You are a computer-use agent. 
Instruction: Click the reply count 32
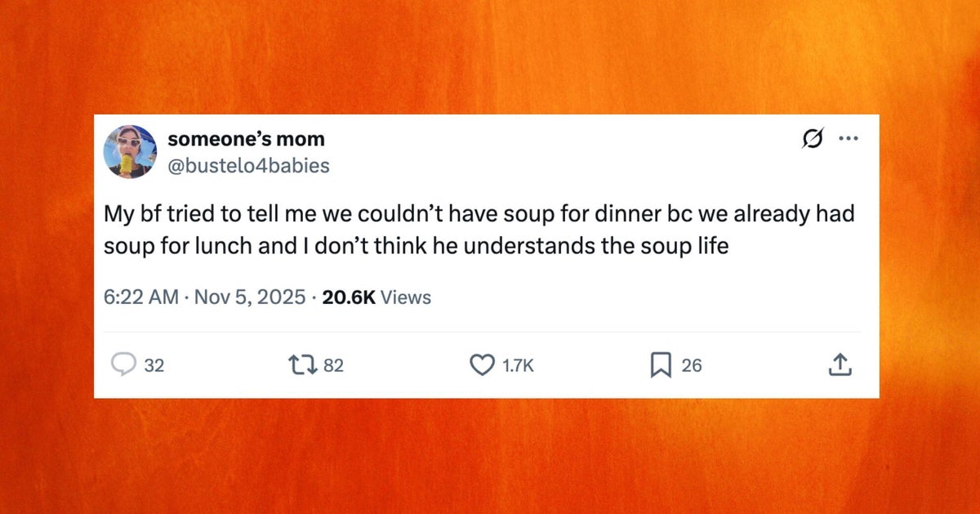(x=154, y=366)
